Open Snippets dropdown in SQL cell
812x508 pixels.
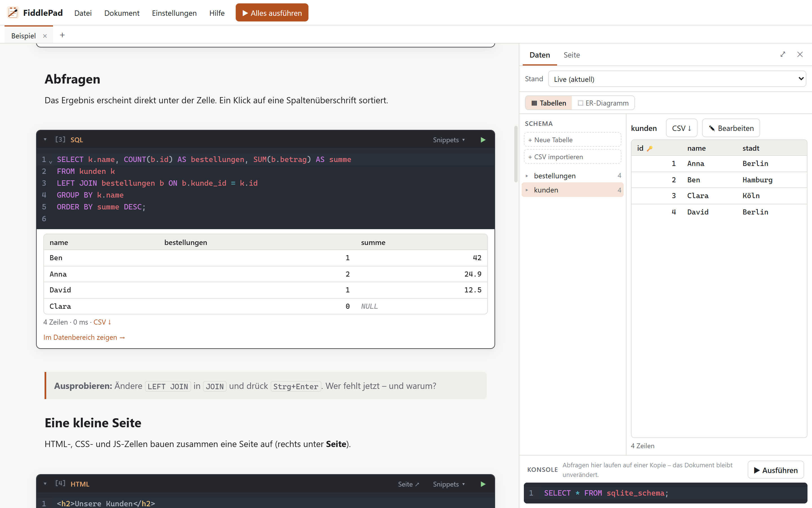click(449, 140)
